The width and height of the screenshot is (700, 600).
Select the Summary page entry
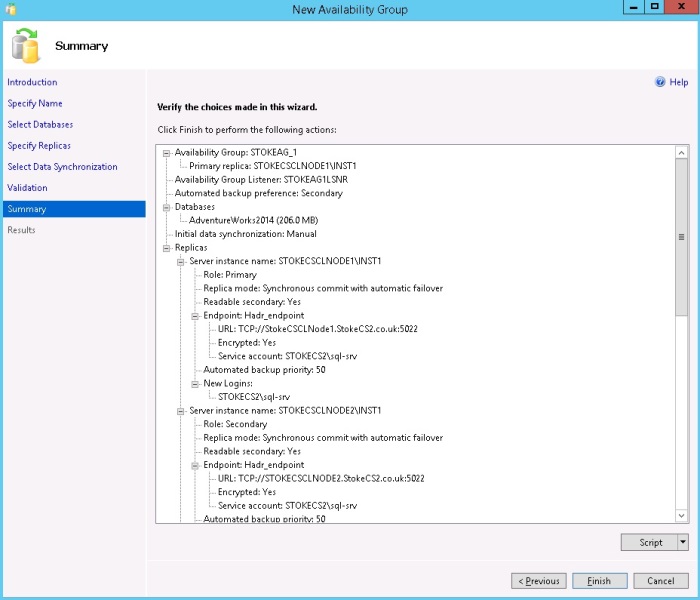coord(74,209)
